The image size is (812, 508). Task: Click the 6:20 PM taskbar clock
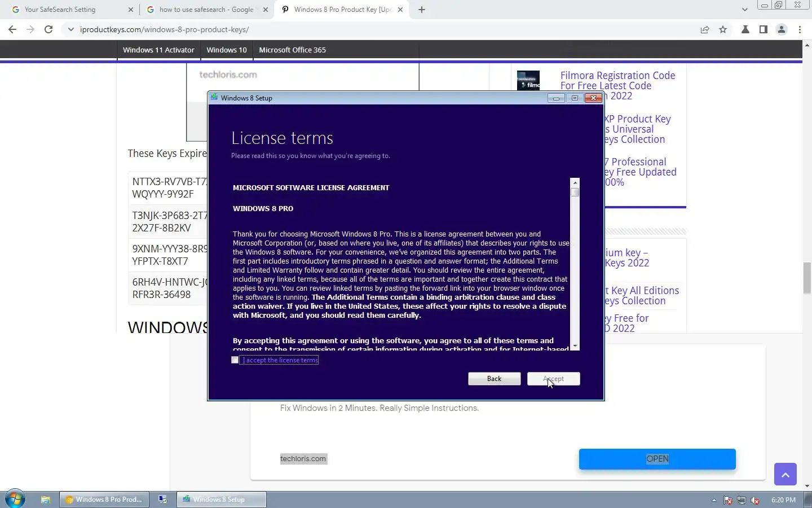pos(783,500)
